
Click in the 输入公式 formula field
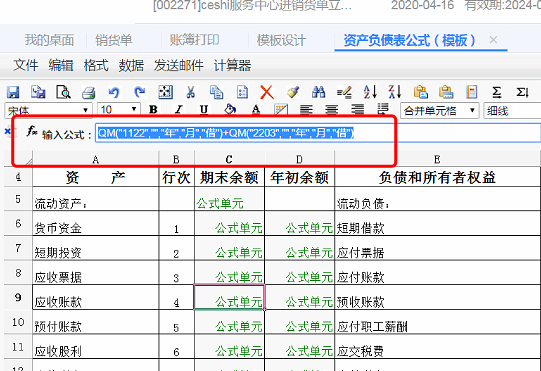pyautogui.click(x=318, y=133)
